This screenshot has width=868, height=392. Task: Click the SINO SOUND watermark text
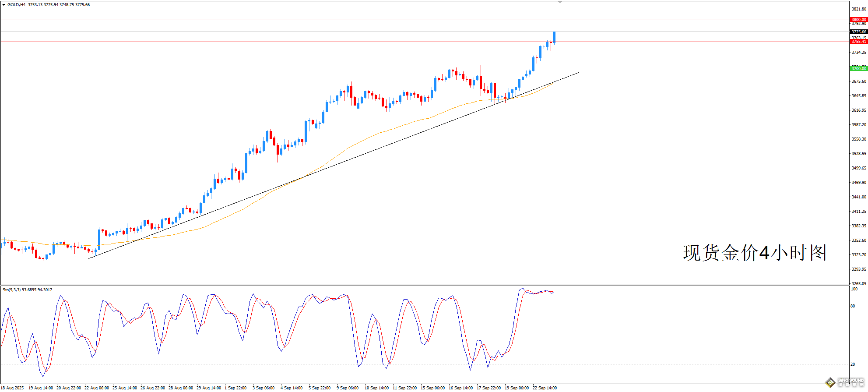[x=850, y=381]
